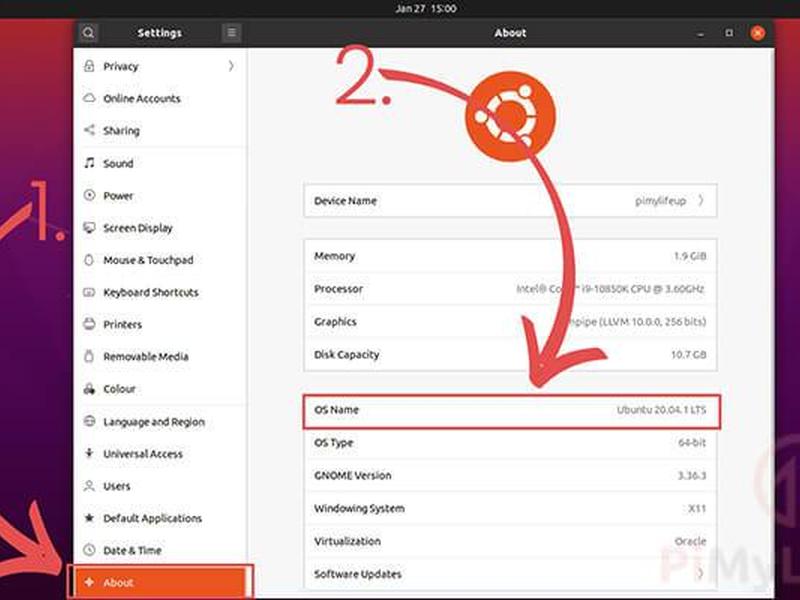This screenshot has width=800, height=600.
Task: Click the Graphics label
Action: (335, 321)
